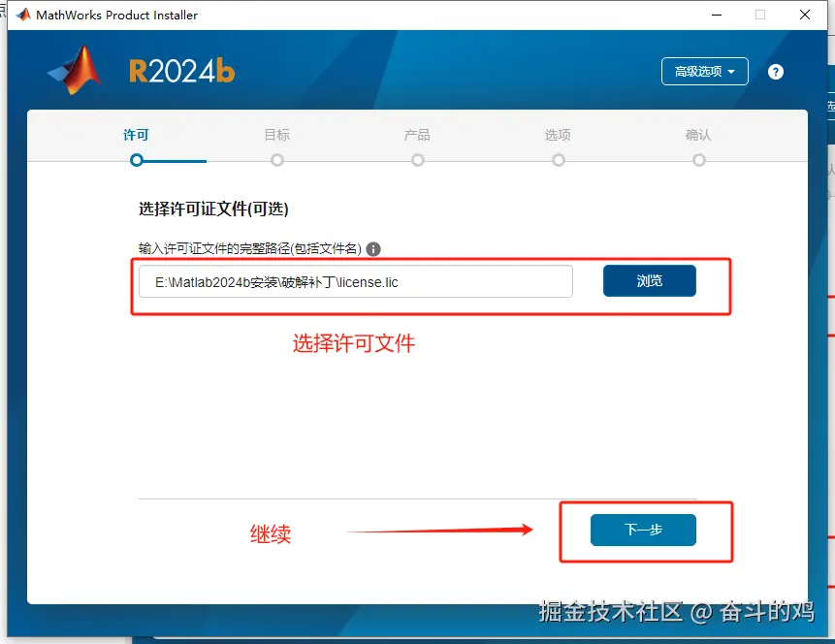
Task: Click the 下一步 next button
Action: [643, 530]
